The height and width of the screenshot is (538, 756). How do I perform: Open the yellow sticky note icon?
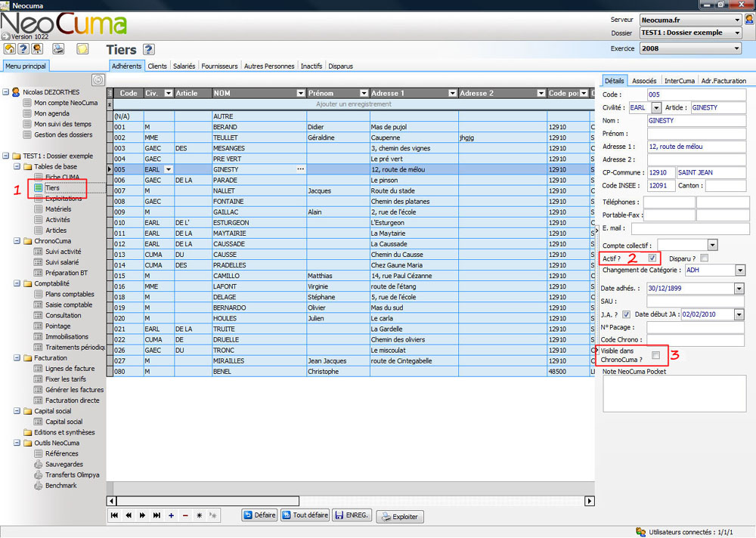82,48
